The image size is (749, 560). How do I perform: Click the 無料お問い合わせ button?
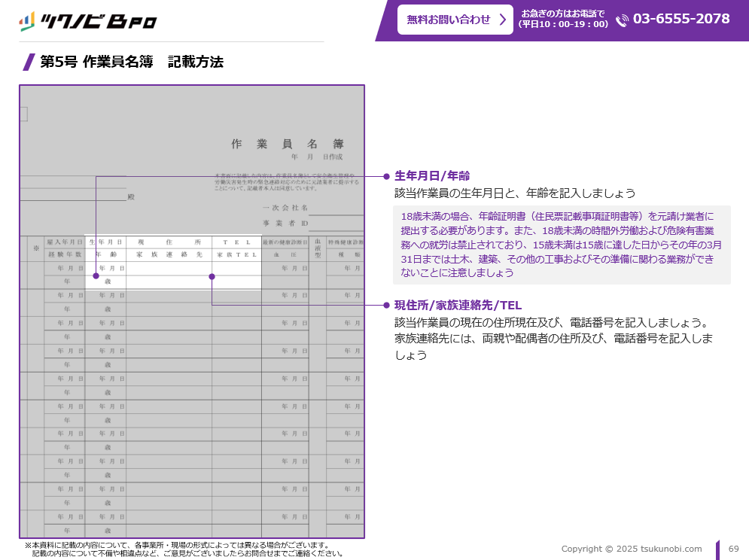point(455,20)
